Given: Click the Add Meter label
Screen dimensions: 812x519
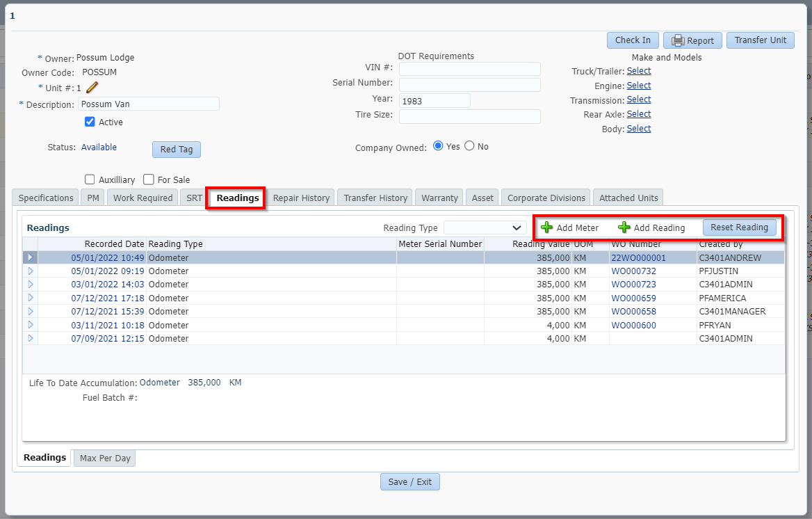Looking at the screenshot, I should pyautogui.click(x=578, y=227).
